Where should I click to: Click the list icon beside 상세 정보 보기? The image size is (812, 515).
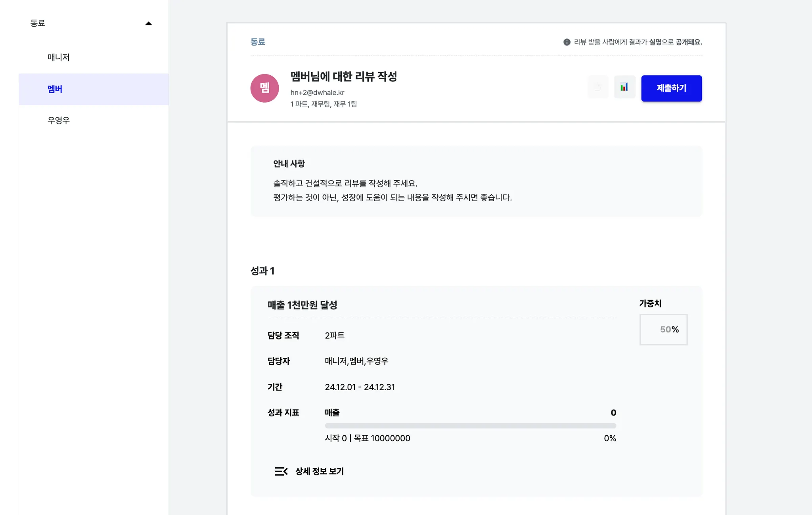[281, 471]
